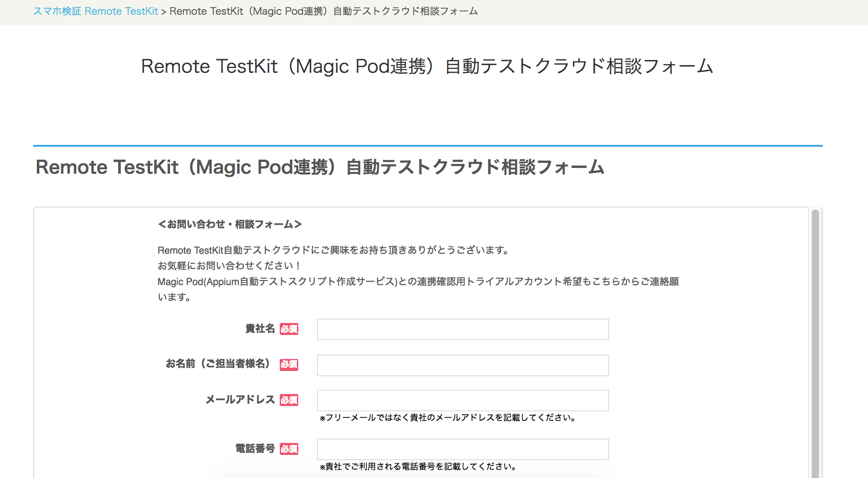Click the メールアドレス field label
Screen dimensions: 868x478
tap(240, 400)
